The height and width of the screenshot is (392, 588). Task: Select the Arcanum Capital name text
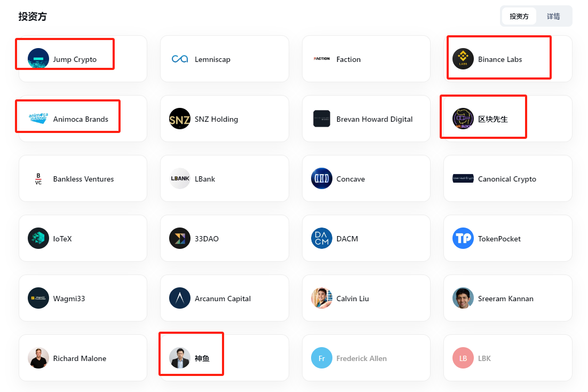[x=223, y=299]
